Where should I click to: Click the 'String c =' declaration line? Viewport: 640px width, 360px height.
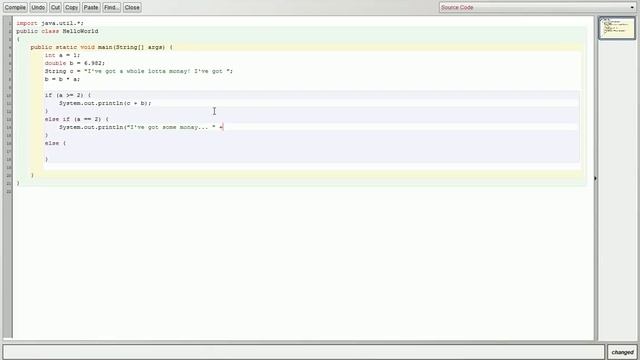[139, 71]
